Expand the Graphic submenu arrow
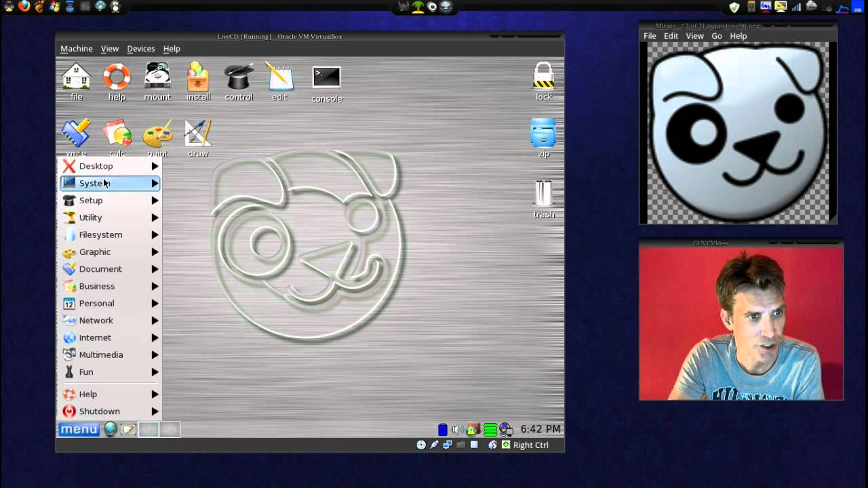The image size is (868, 488). coord(155,252)
